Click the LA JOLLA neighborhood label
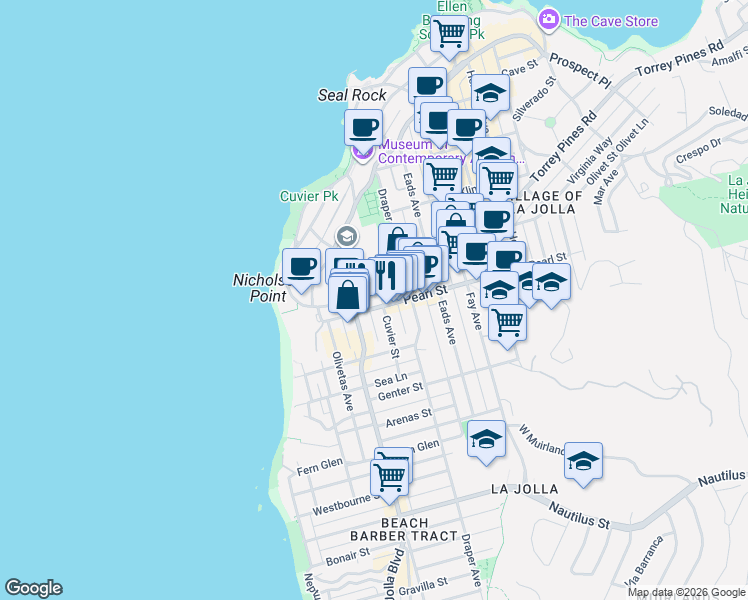The width and height of the screenshot is (748, 600). [524, 489]
